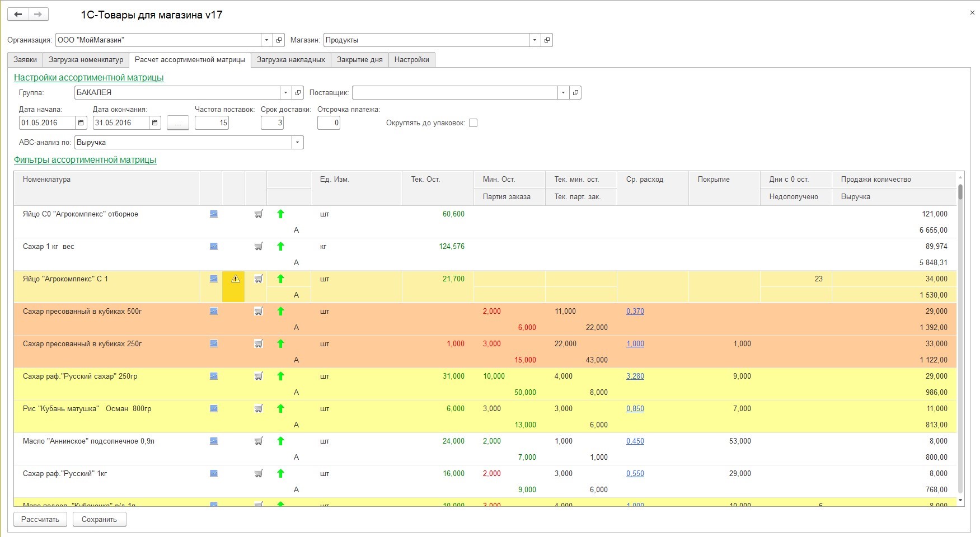Open Ср. расход link 0,550
The image size is (980, 537).
tap(635, 473)
